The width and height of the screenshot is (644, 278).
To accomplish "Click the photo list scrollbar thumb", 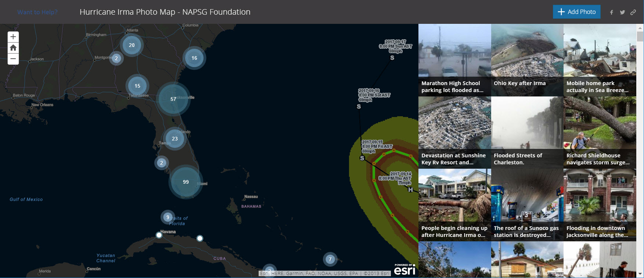I will point(640,36).
